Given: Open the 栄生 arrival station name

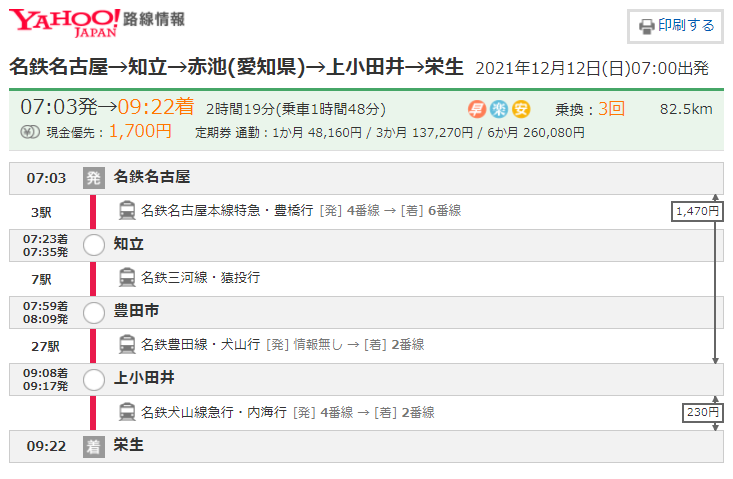Looking at the screenshot, I should (129, 445).
